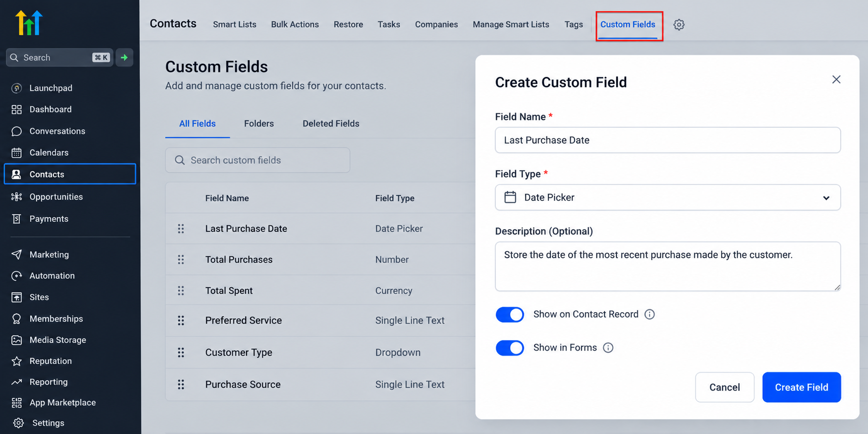Select Contacts in the sidebar
This screenshot has height=434, width=868.
pos(70,174)
